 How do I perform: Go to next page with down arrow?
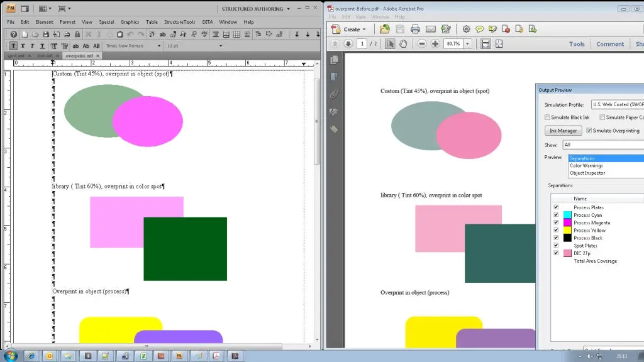[349, 43]
